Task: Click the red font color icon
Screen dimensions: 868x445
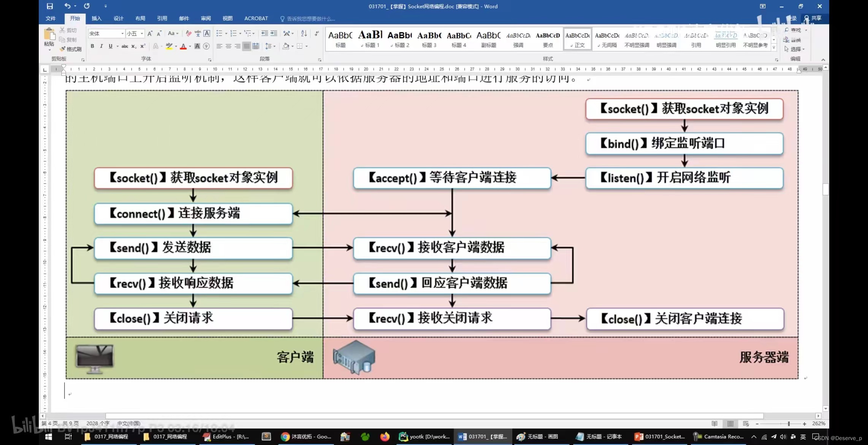Action: [x=183, y=46]
